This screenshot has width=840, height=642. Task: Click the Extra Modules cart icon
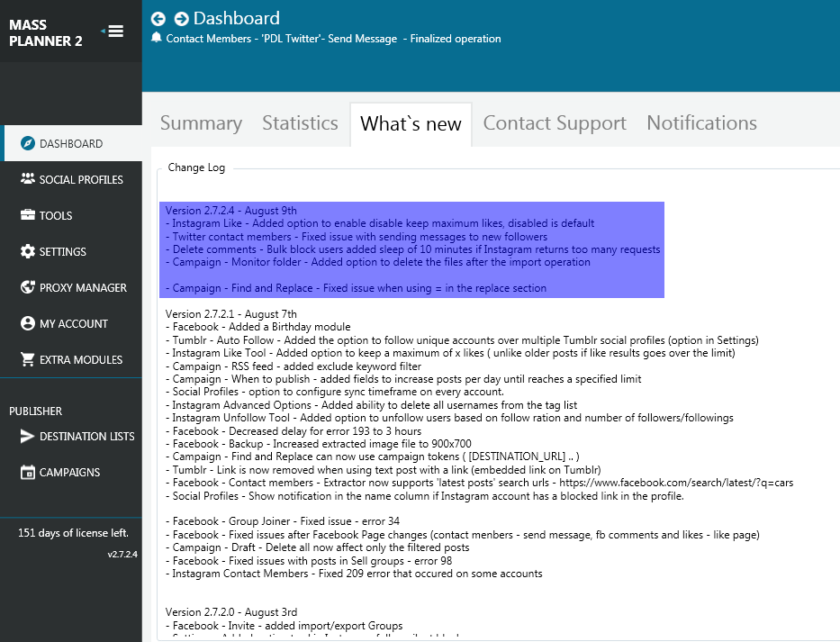click(27, 359)
